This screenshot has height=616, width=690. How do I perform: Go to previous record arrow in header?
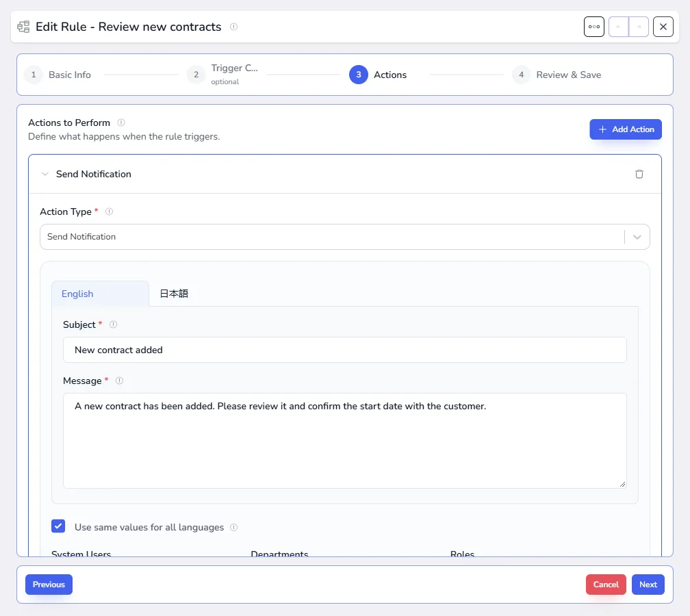(618, 27)
